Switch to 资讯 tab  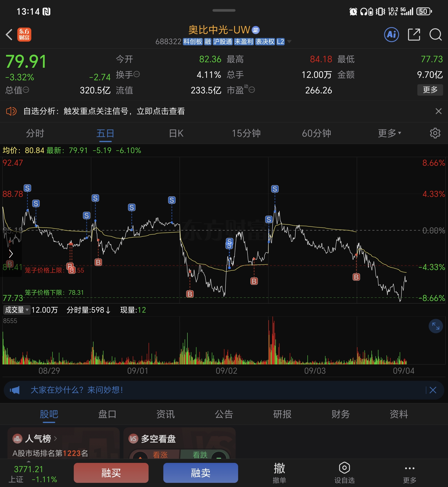pyautogui.click(x=166, y=414)
